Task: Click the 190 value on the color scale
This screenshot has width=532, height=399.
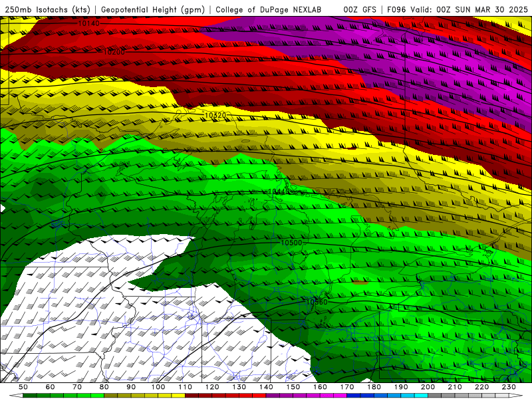Action: (401, 387)
